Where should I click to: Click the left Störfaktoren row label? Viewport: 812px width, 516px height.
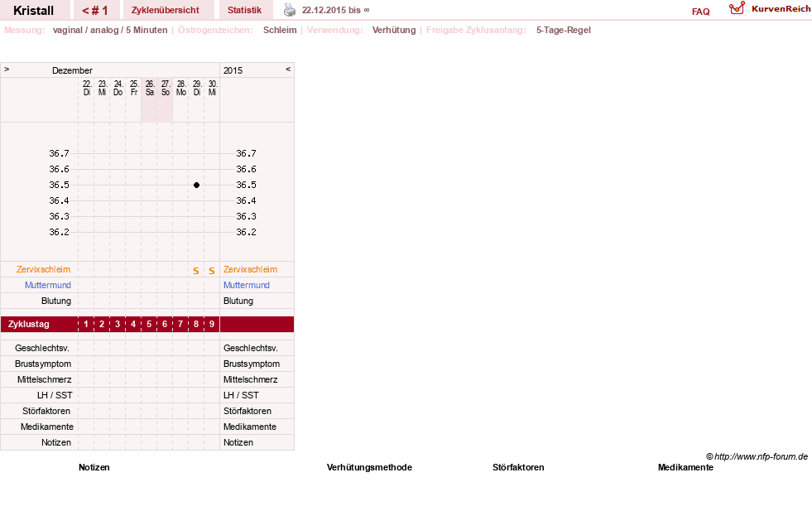point(46,411)
